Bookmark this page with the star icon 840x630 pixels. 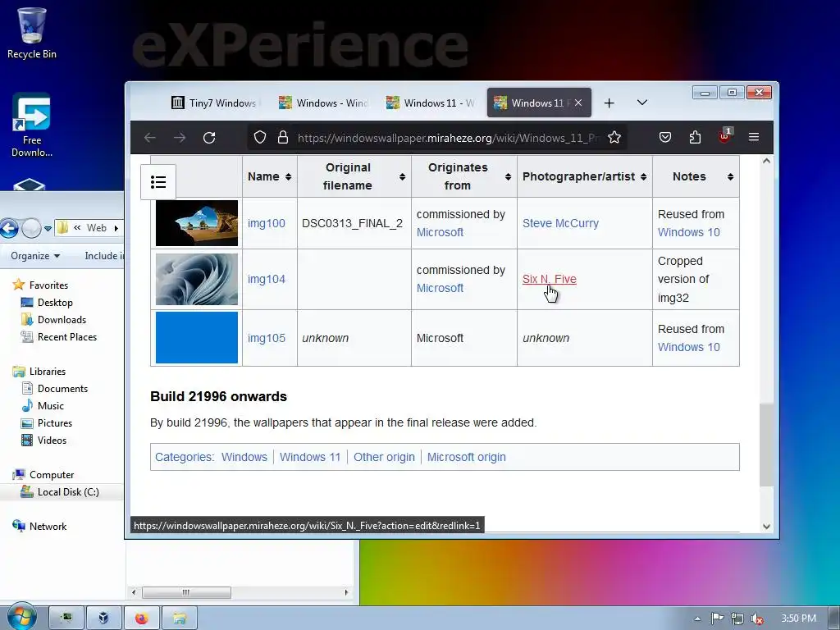pyautogui.click(x=614, y=138)
